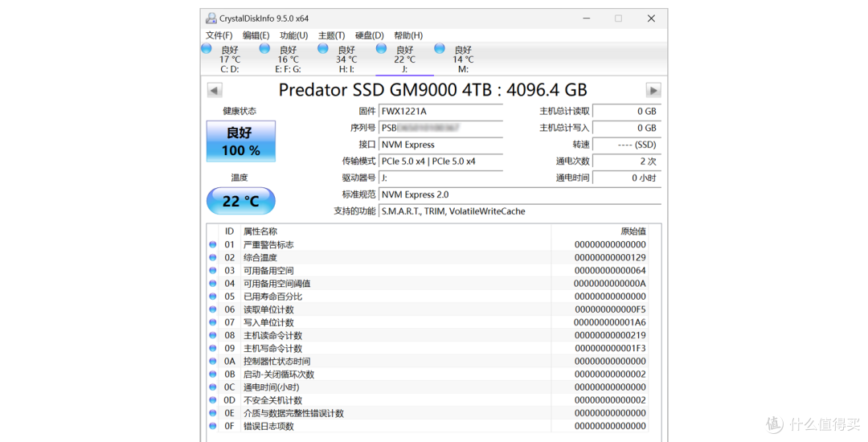
Task: Click status dot of attribute 05 已用寿命百分比
Action: pyautogui.click(x=212, y=297)
